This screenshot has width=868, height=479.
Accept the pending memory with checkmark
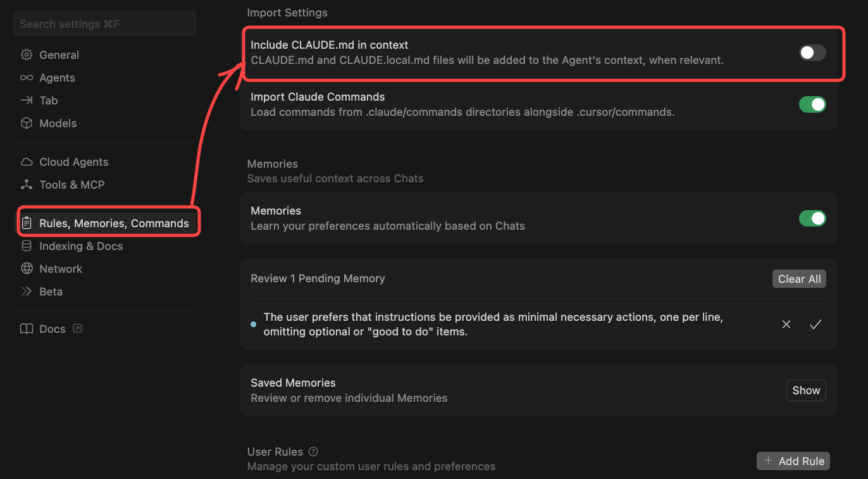pyautogui.click(x=815, y=325)
